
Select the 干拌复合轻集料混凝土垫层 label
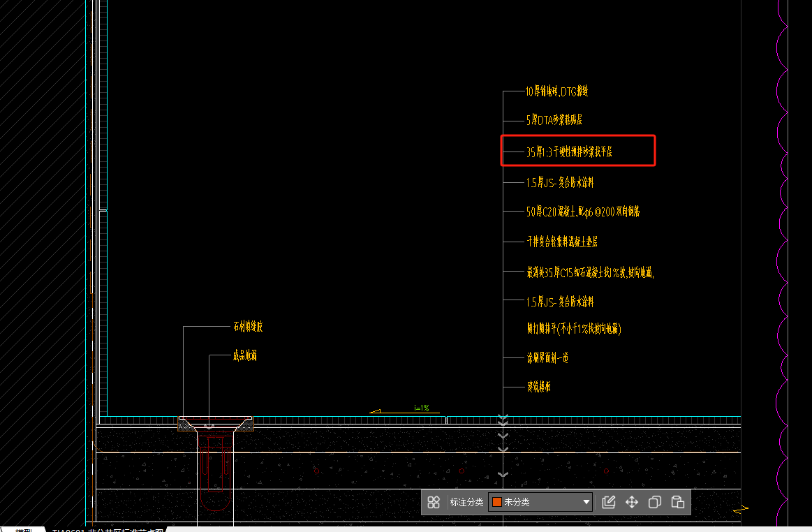click(x=562, y=242)
